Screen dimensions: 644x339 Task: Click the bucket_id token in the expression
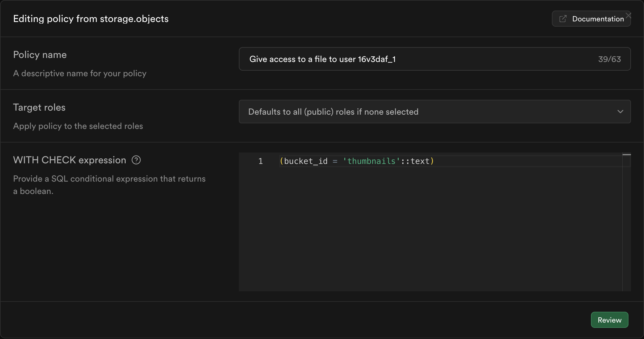click(x=306, y=161)
